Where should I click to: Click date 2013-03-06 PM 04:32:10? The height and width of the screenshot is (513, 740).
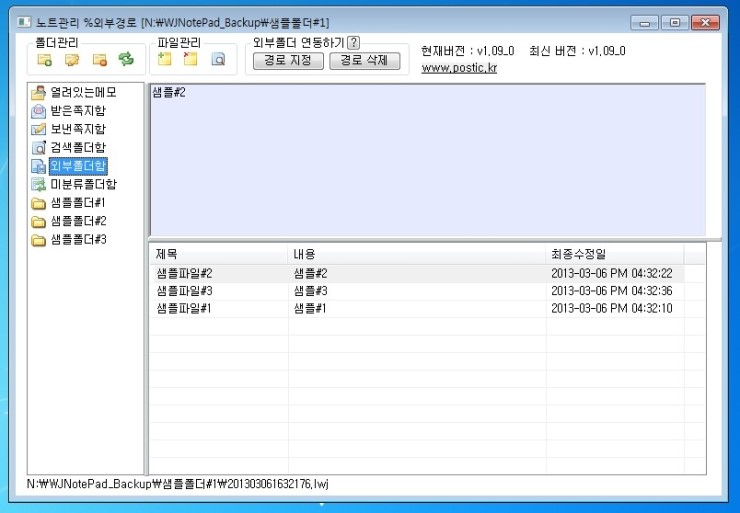612,309
